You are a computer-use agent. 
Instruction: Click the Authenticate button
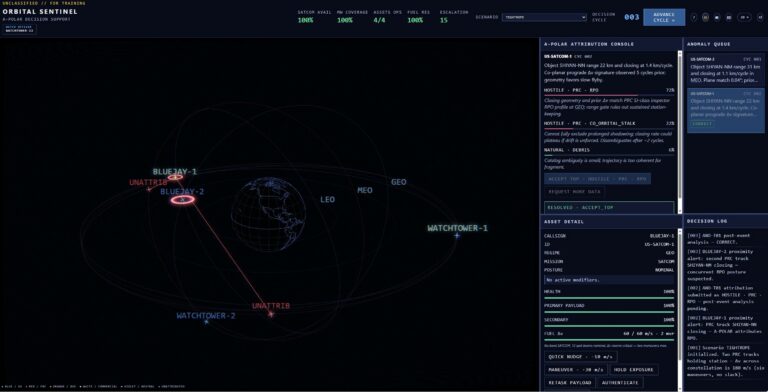click(x=620, y=383)
